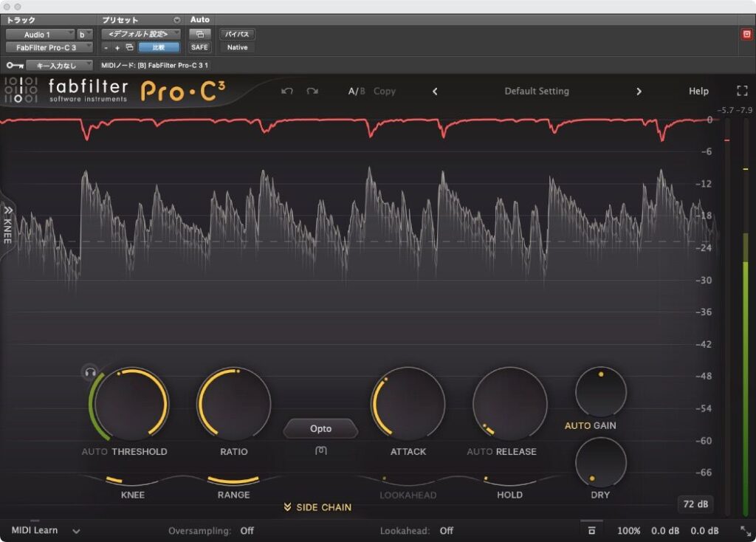756x542 pixels.
Task: Select previous preset minus button
Action: tap(106, 48)
